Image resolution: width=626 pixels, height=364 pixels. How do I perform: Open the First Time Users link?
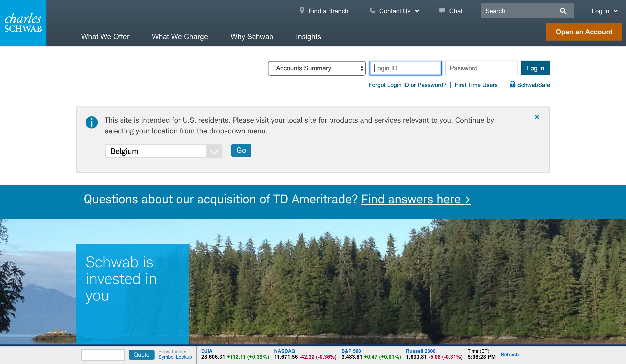(476, 85)
